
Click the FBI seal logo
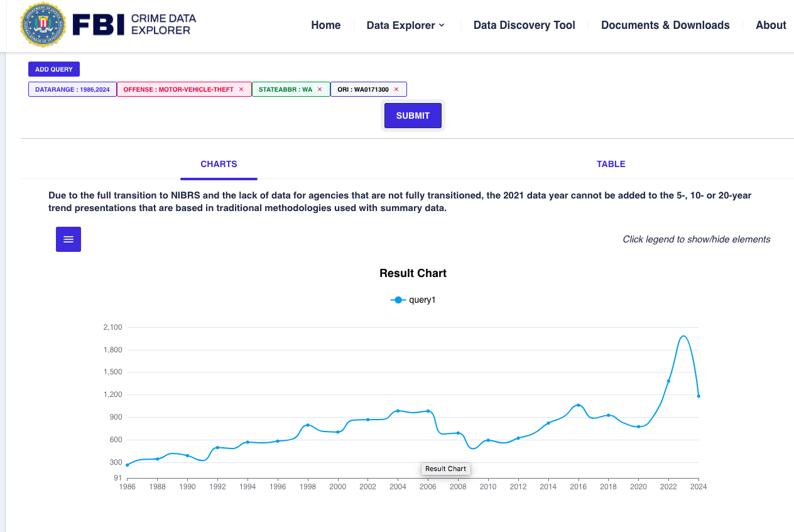[43, 25]
